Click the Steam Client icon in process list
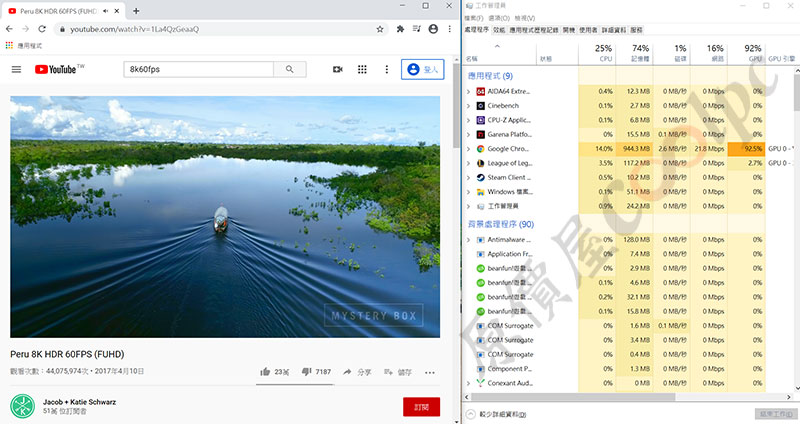 (480, 178)
